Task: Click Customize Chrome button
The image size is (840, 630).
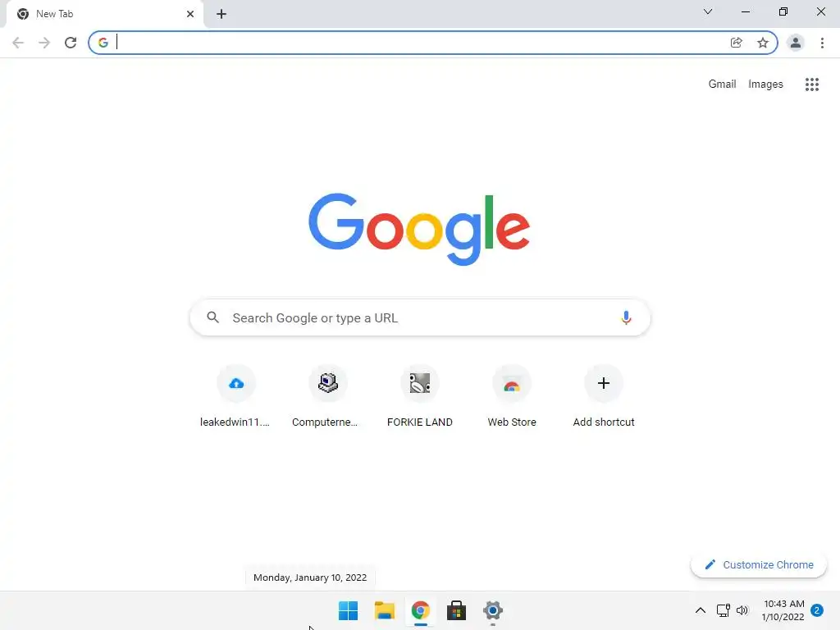Action: click(x=759, y=564)
